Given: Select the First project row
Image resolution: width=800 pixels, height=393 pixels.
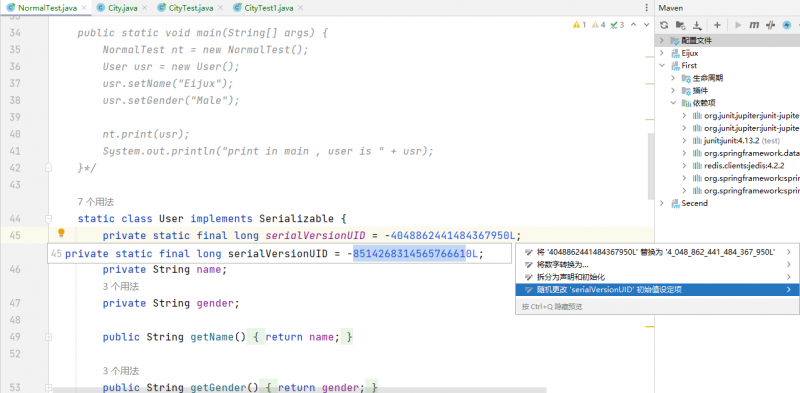Looking at the screenshot, I should [x=728, y=65].
